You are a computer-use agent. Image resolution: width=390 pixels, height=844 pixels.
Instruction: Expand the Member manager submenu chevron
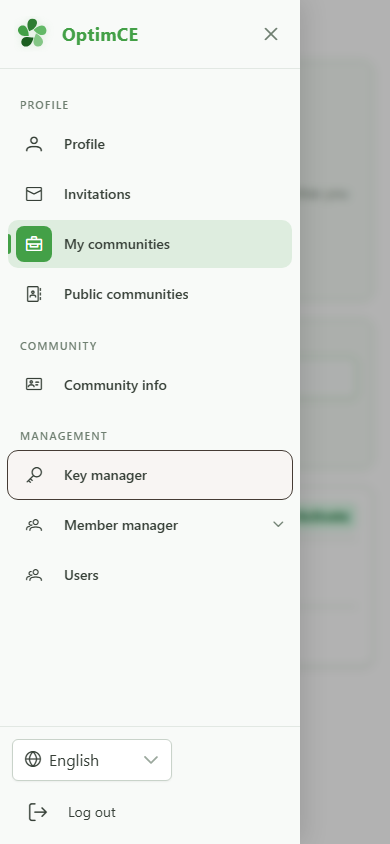pos(278,524)
